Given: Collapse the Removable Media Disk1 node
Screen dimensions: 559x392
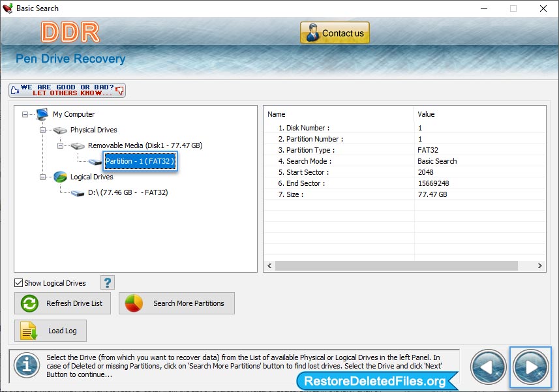Looking at the screenshot, I should tap(60, 145).
